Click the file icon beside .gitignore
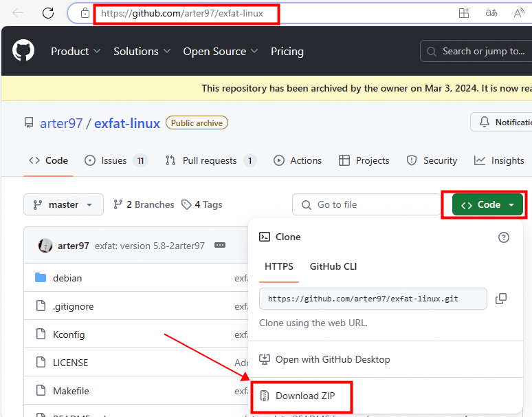 (x=41, y=306)
